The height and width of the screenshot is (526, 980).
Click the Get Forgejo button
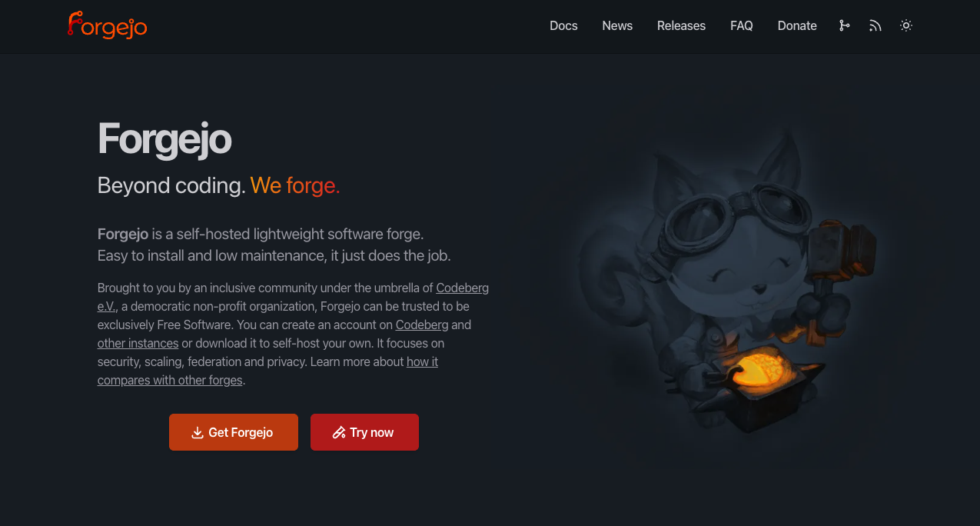click(x=234, y=432)
